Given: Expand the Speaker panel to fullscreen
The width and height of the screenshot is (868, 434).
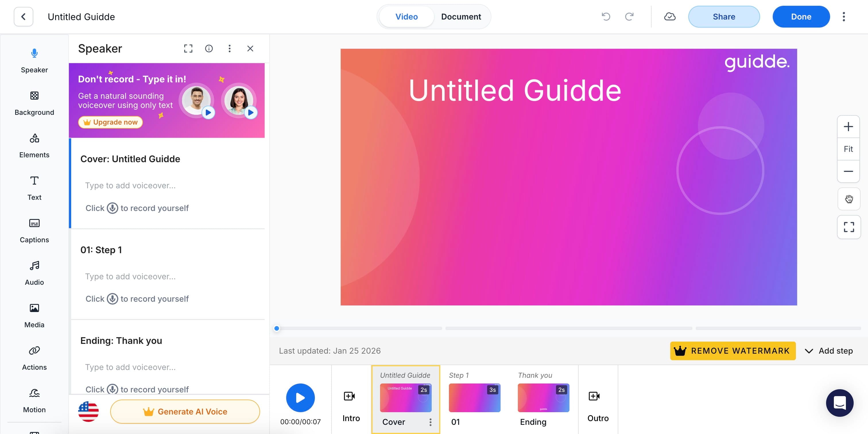Looking at the screenshot, I should (x=188, y=49).
